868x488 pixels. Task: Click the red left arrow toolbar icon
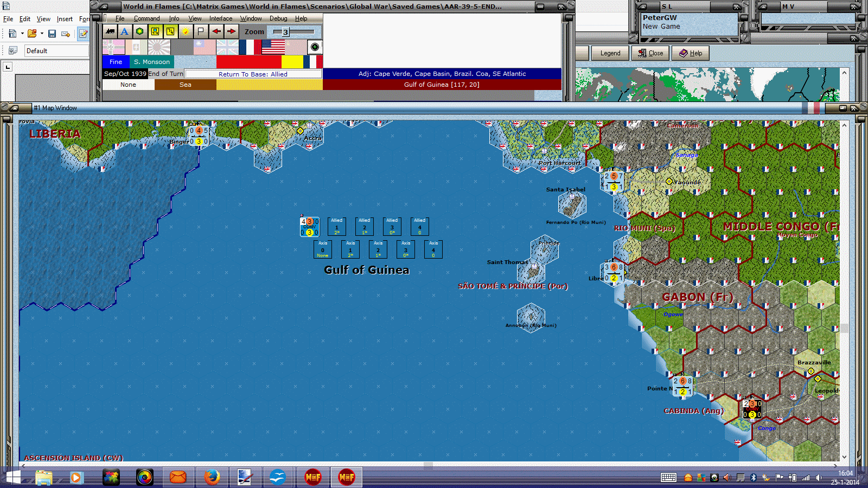tap(216, 31)
